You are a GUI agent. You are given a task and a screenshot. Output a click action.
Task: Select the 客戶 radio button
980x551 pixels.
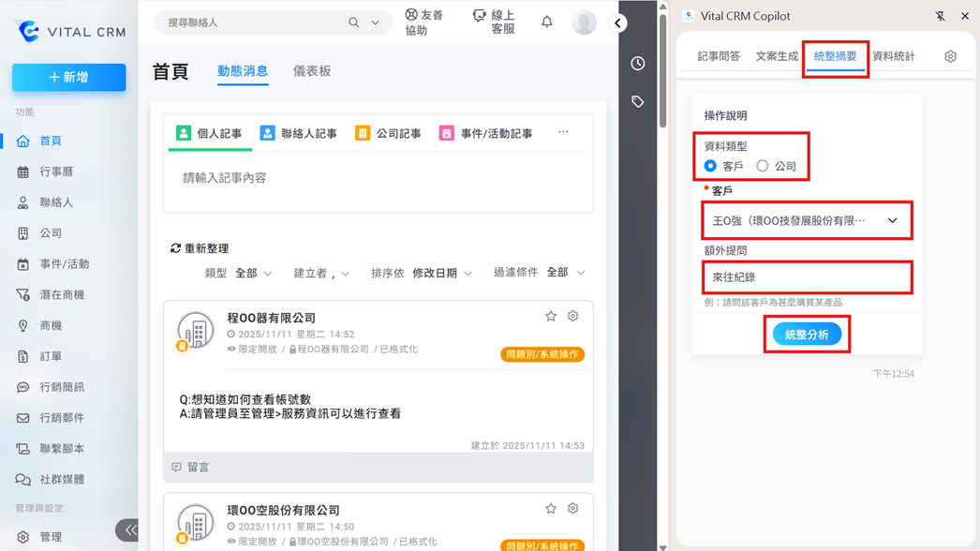tap(710, 166)
